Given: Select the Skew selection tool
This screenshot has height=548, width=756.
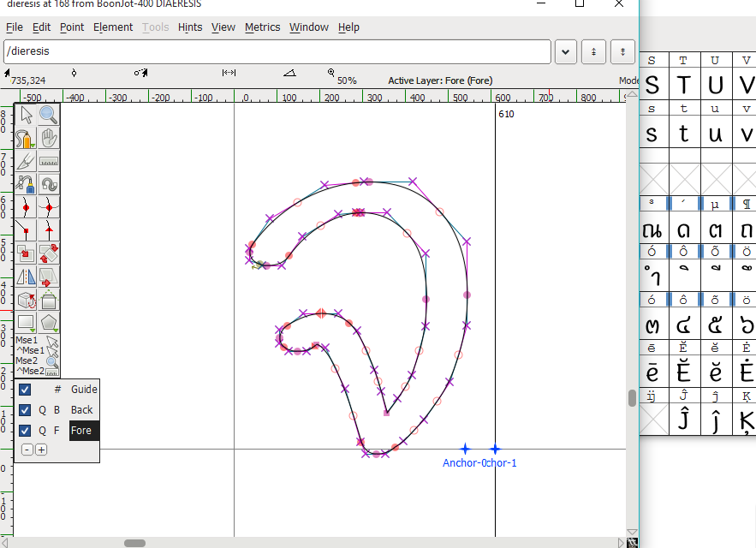Looking at the screenshot, I should pos(49,277).
